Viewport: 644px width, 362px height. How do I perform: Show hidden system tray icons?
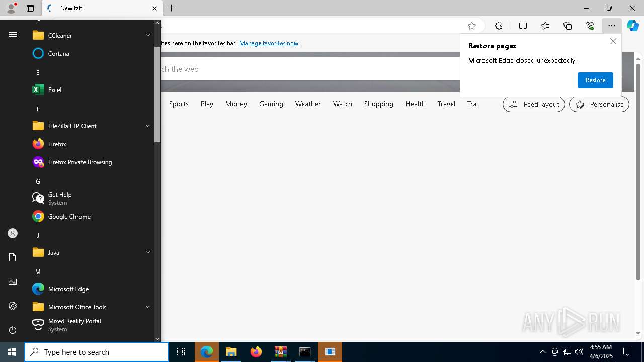pyautogui.click(x=542, y=352)
